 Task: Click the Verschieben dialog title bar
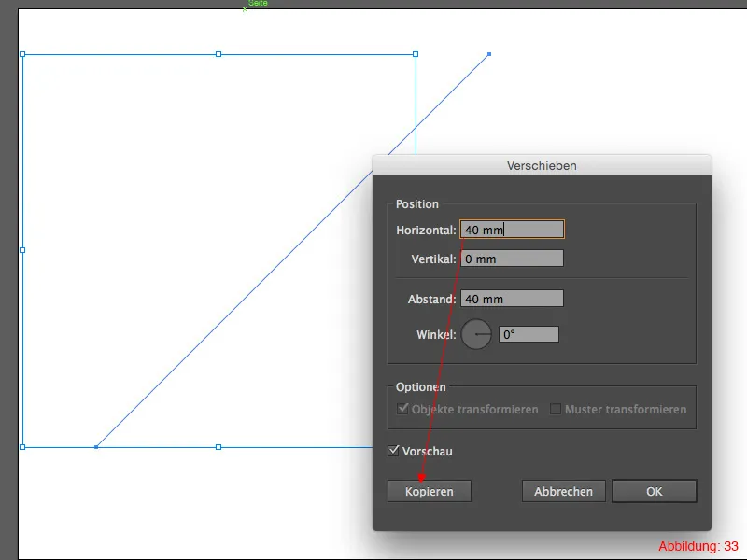pyautogui.click(x=542, y=166)
